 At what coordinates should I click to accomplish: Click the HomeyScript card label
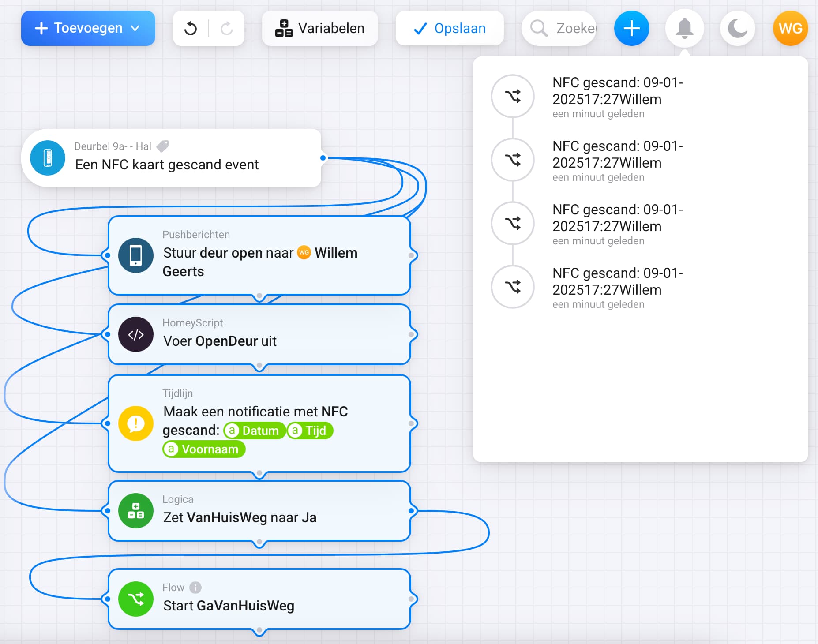coord(192,323)
